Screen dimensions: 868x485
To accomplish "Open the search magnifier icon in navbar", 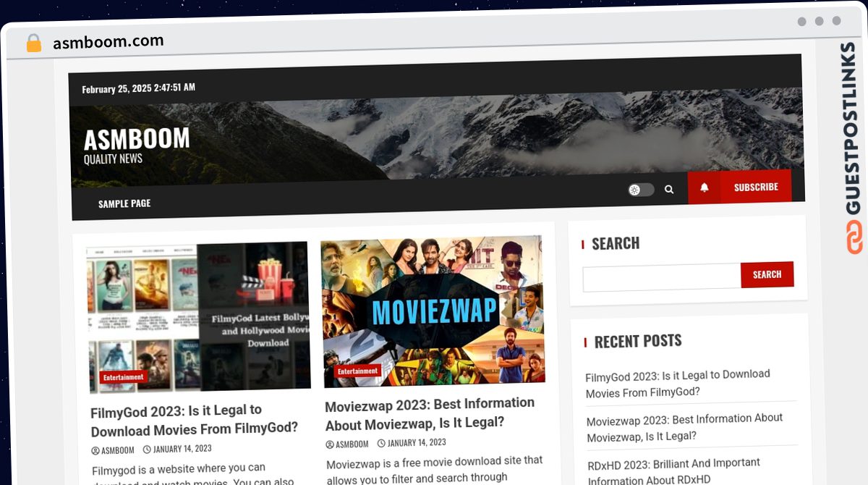I will click(x=669, y=189).
